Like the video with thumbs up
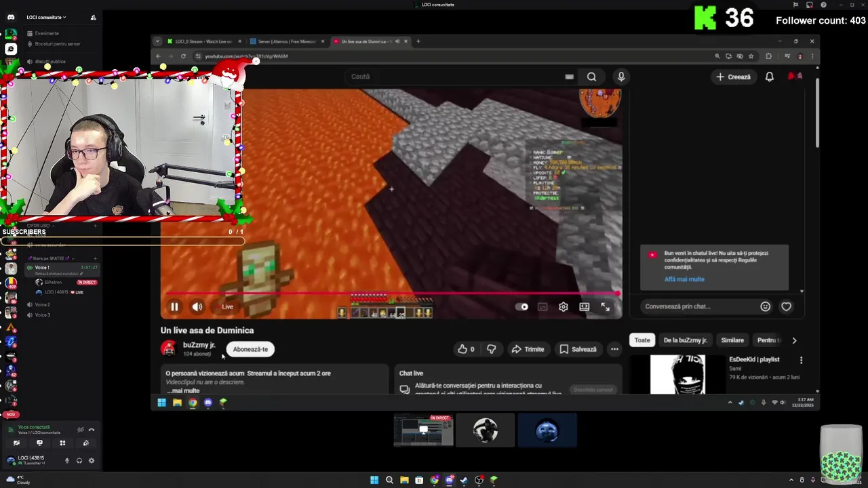868x488 pixels. [x=467, y=349]
